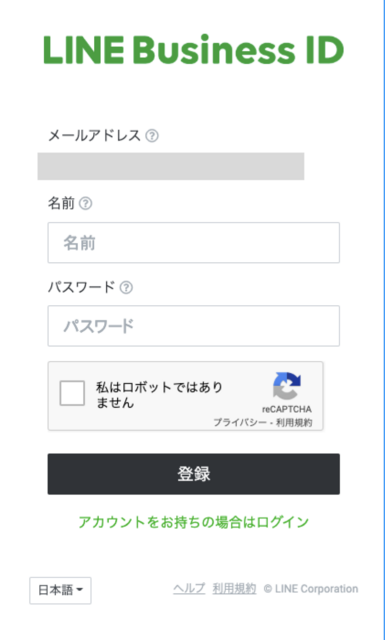The width and height of the screenshot is (385, 640).
Task: Click the 私はロボットではありません label text
Action: [159, 394]
